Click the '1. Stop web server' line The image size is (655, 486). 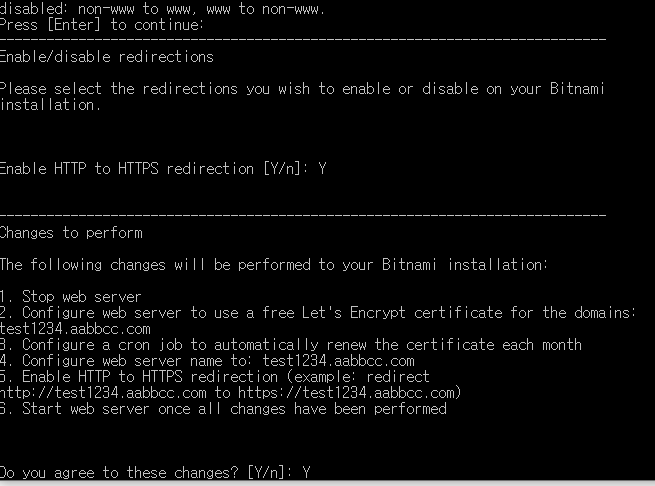71,297
